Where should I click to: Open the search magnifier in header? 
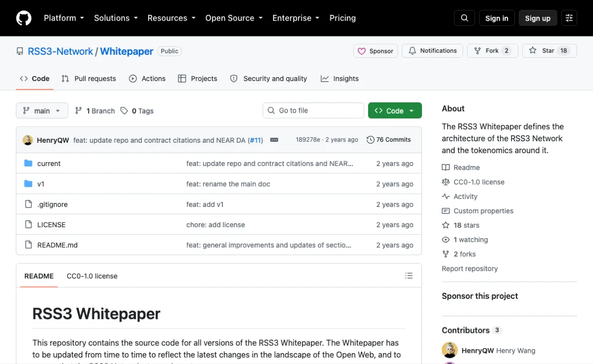[465, 18]
